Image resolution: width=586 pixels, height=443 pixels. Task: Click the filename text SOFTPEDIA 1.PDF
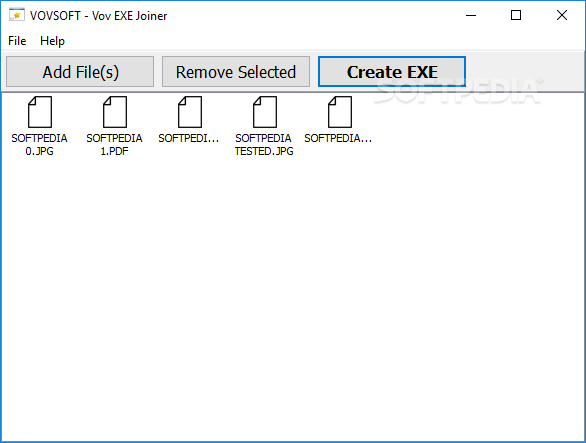tap(114, 145)
